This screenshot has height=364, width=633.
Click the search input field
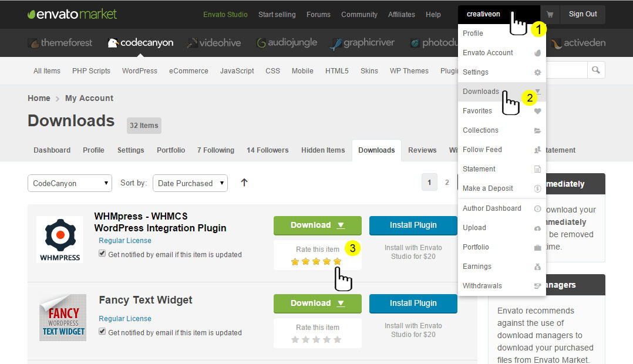coord(567,70)
